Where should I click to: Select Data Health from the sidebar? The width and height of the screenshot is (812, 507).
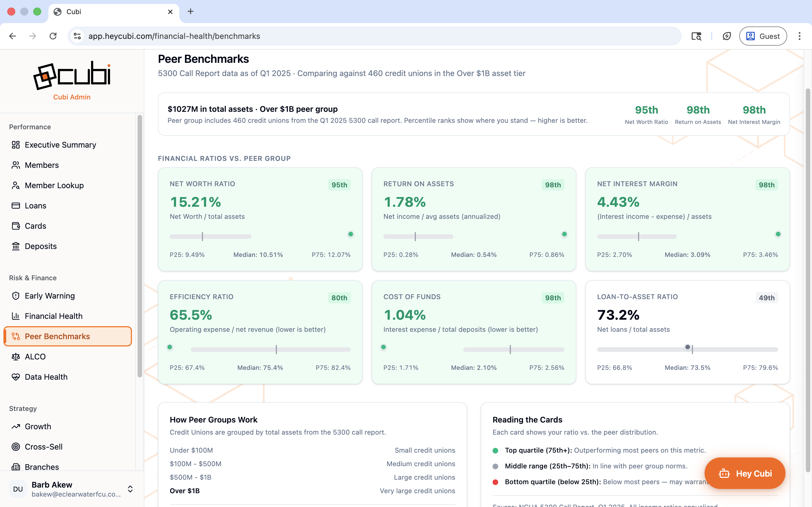(x=47, y=377)
